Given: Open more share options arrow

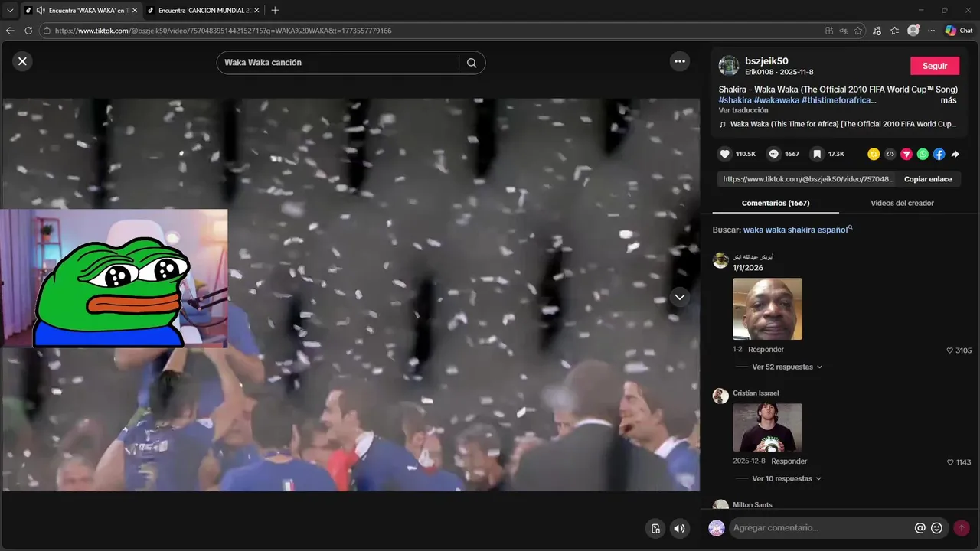Looking at the screenshot, I should point(955,154).
